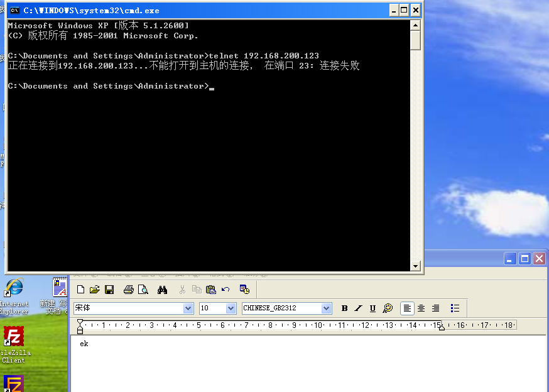Viewport: 549px width, 392px height.
Task: Click the Copy icon in WordPad toolbar
Action: [x=197, y=290]
